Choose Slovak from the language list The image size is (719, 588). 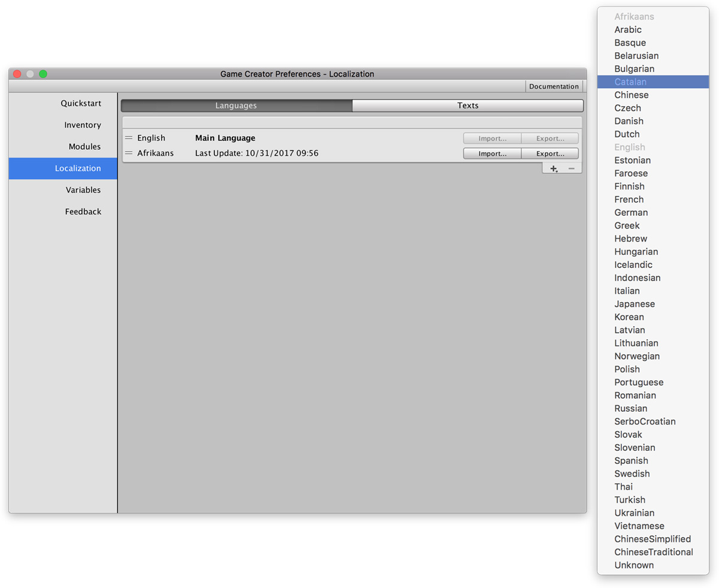click(653, 435)
